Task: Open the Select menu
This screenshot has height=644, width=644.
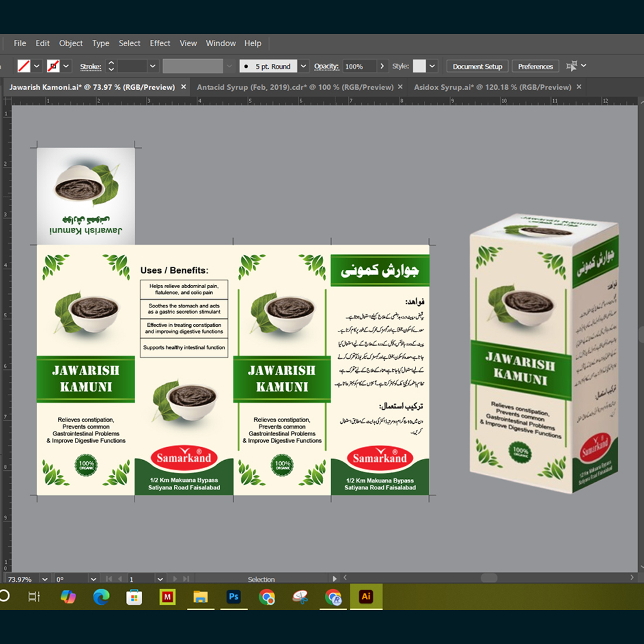Action: pos(129,43)
